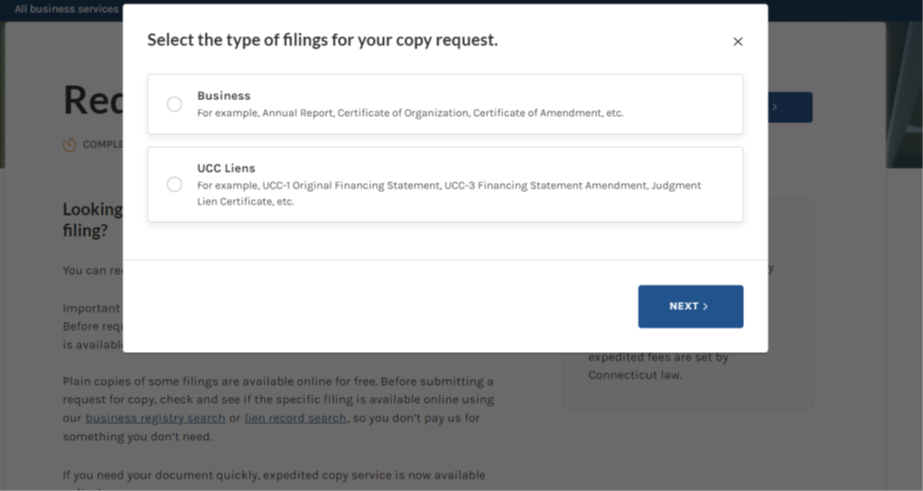This screenshot has width=923, height=491.
Task: Click the bold Business option label
Action: tap(224, 96)
